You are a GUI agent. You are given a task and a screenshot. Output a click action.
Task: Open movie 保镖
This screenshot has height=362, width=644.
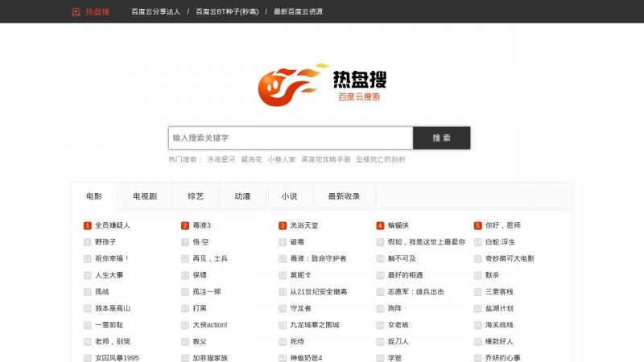click(200, 275)
